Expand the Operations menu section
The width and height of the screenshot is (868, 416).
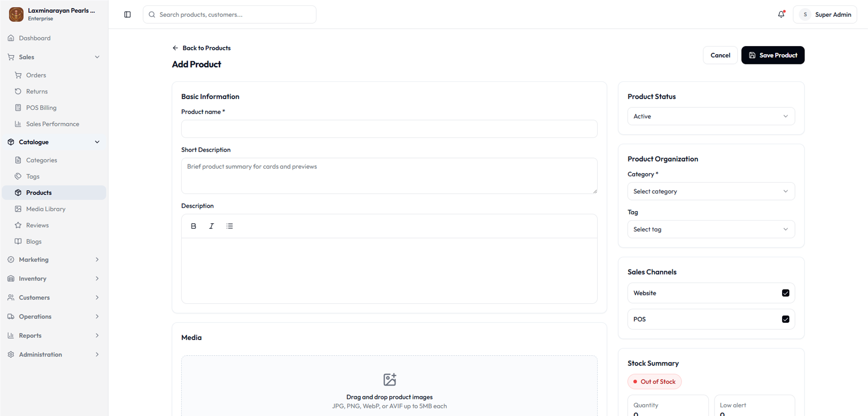(x=54, y=316)
